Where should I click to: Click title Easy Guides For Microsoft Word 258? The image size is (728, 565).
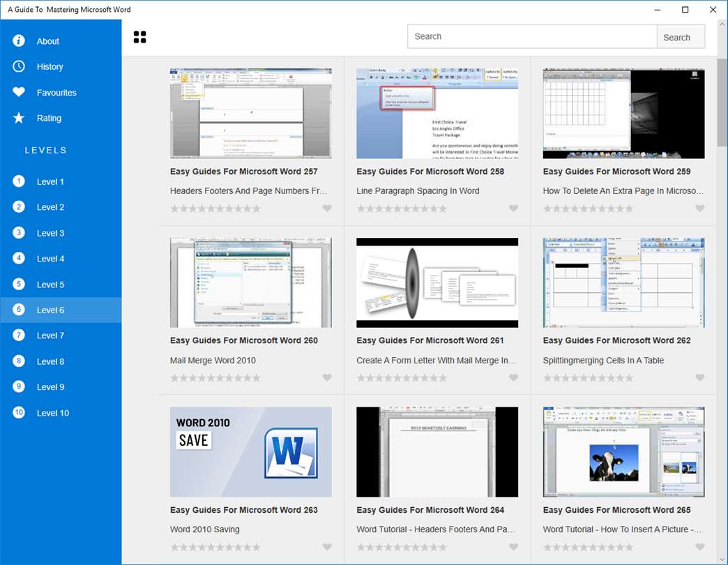point(430,172)
